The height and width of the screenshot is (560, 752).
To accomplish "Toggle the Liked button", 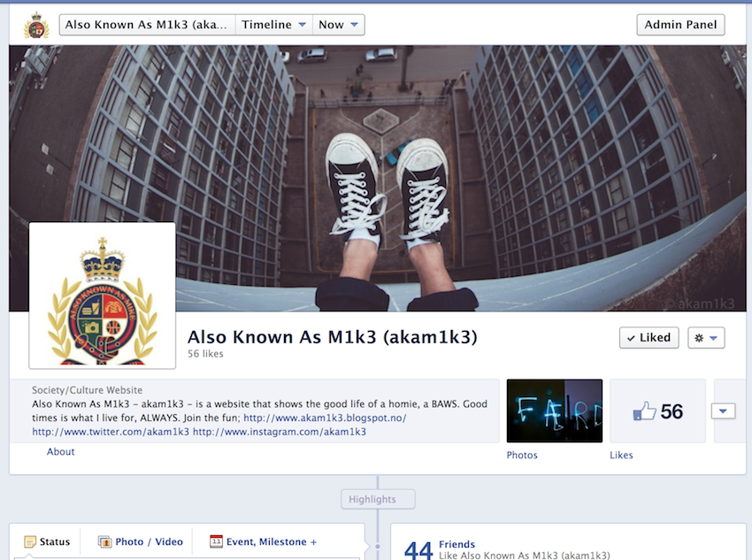I will coord(648,338).
